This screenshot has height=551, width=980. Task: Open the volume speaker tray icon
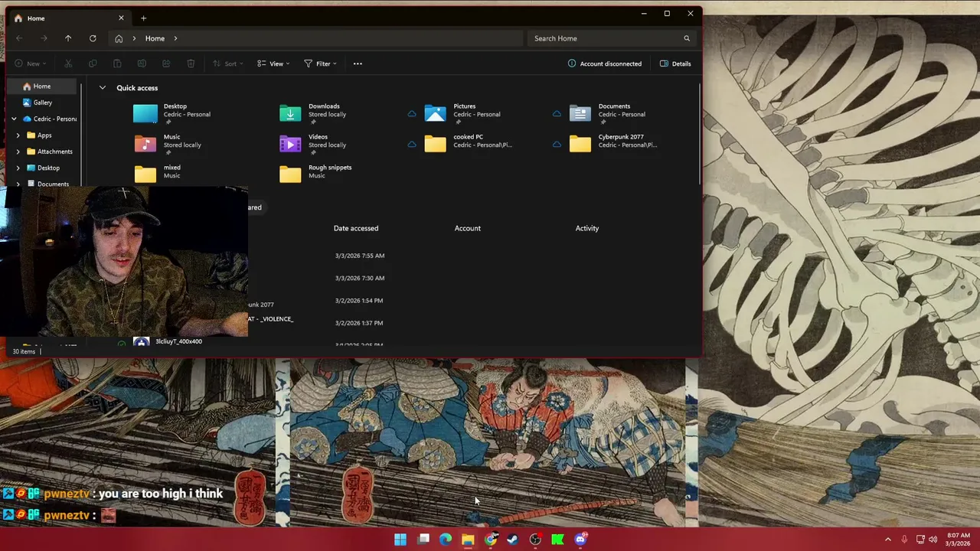pyautogui.click(x=933, y=540)
